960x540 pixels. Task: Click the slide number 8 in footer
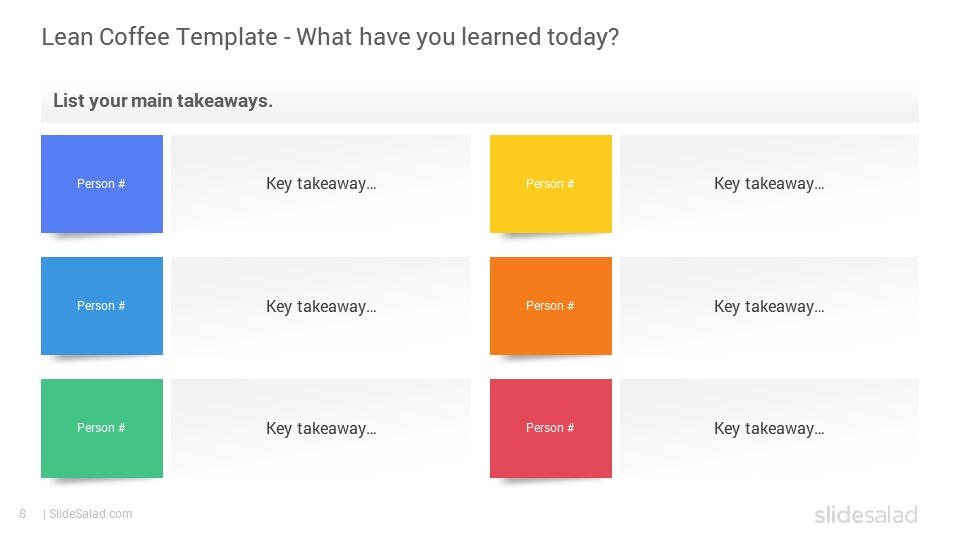tap(23, 514)
